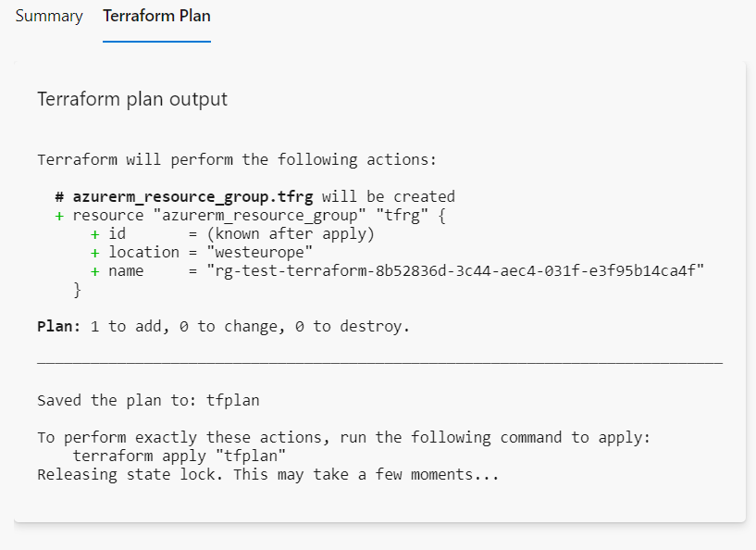Click the green plus beside the name attribute
The width and height of the screenshot is (756, 550).
pos(94,270)
